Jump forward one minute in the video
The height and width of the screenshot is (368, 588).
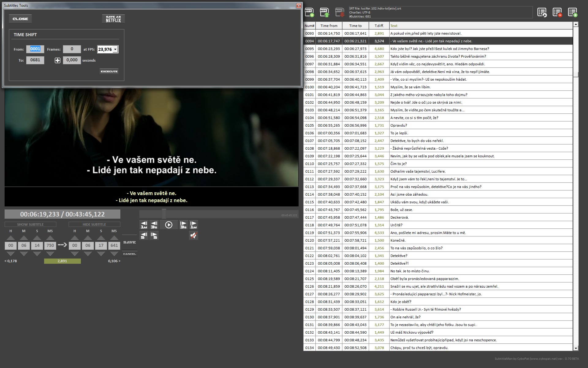(194, 225)
